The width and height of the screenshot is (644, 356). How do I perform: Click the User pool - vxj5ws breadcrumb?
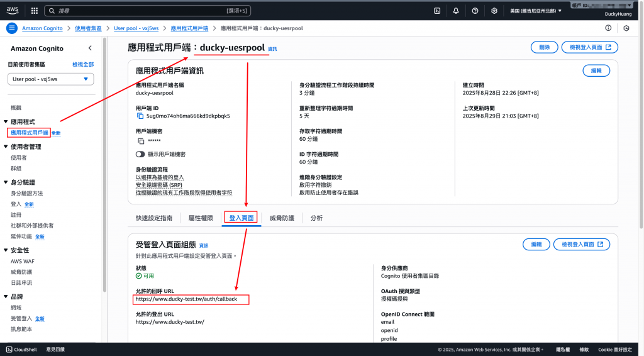click(136, 28)
